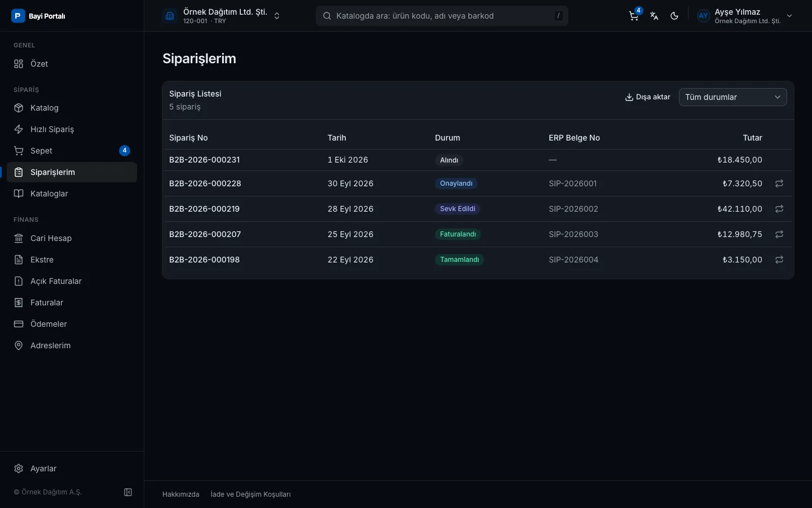The width and height of the screenshot is (812, 508).
Task: Click the AY user avatar
Action: [703, 16]
